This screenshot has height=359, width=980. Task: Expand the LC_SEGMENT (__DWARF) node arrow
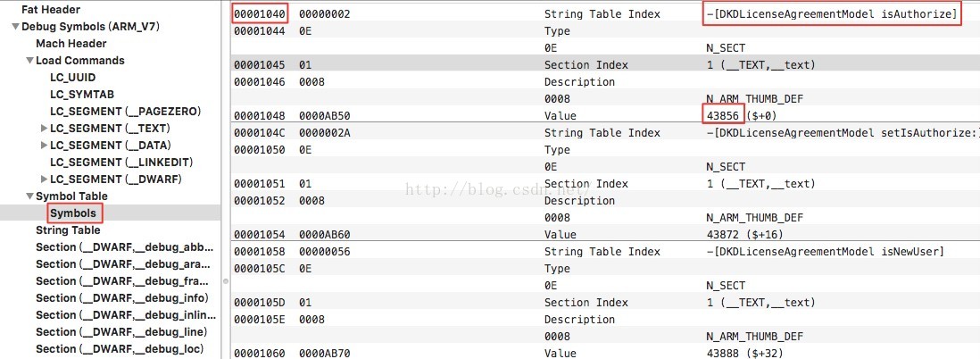44,179
